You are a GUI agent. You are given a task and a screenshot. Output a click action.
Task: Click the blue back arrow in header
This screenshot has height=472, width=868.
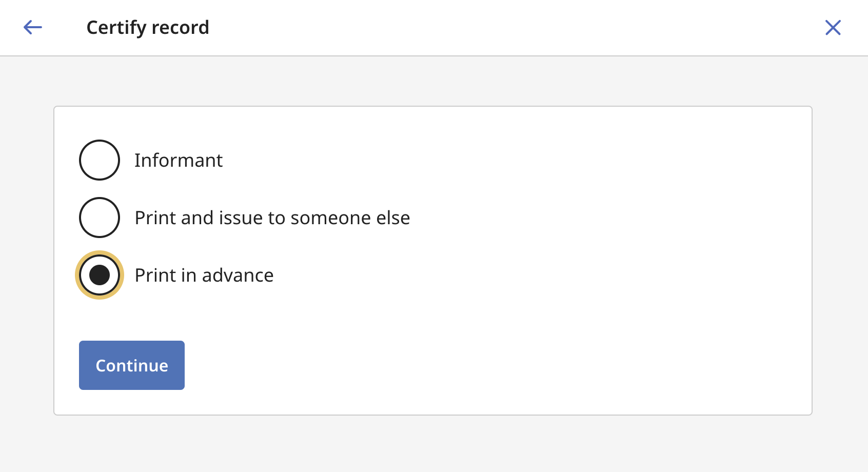pyautogui.click(x=33, y=27)
